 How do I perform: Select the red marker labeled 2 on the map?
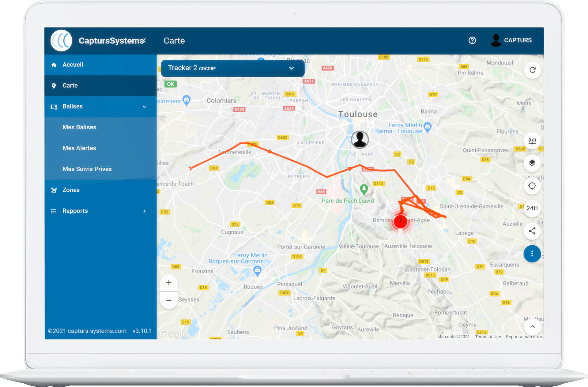pos(401,221)
